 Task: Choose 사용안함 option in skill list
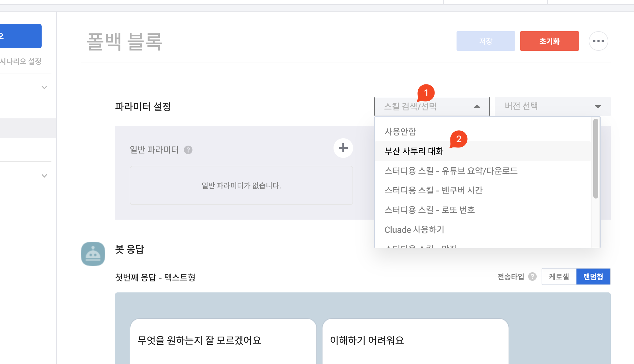(400, 132)
